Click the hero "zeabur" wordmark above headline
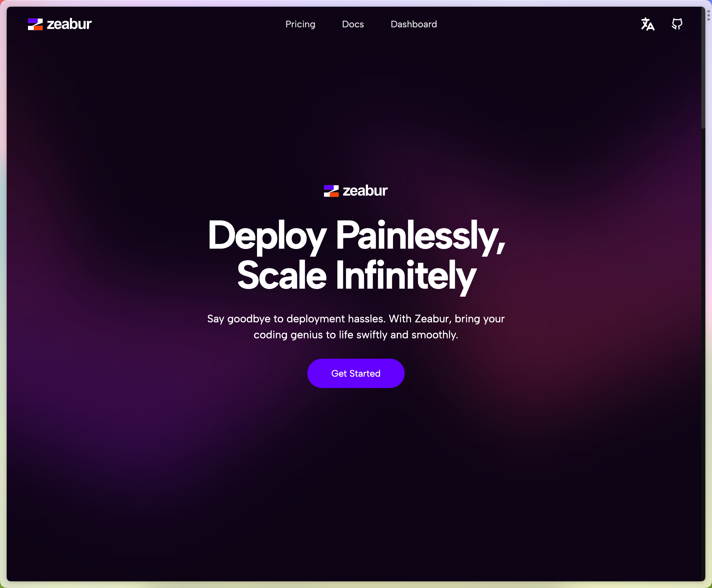This screenshot has width=712, height=588. 365,191
